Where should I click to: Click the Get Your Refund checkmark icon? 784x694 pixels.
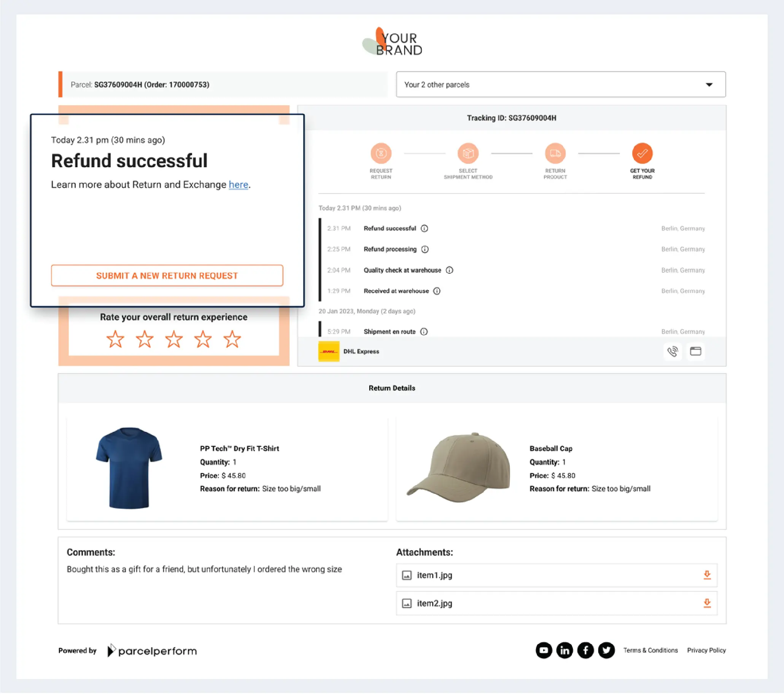point(642,153)
